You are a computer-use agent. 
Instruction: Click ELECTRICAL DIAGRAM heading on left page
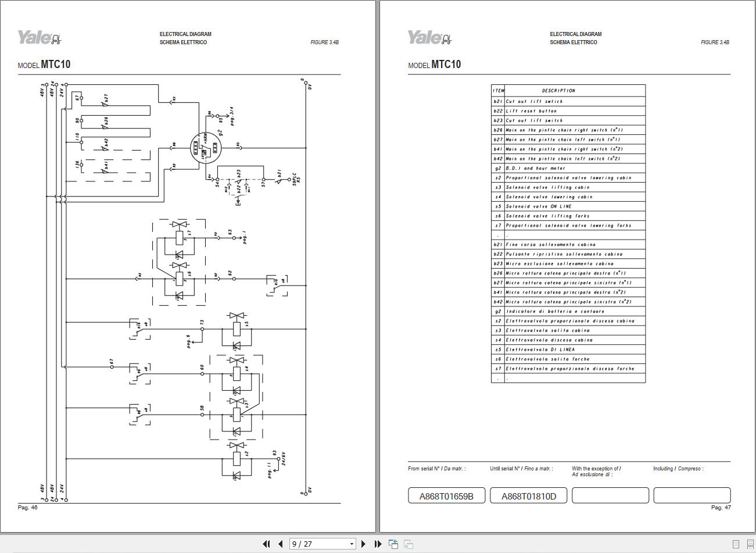(185, 34)
